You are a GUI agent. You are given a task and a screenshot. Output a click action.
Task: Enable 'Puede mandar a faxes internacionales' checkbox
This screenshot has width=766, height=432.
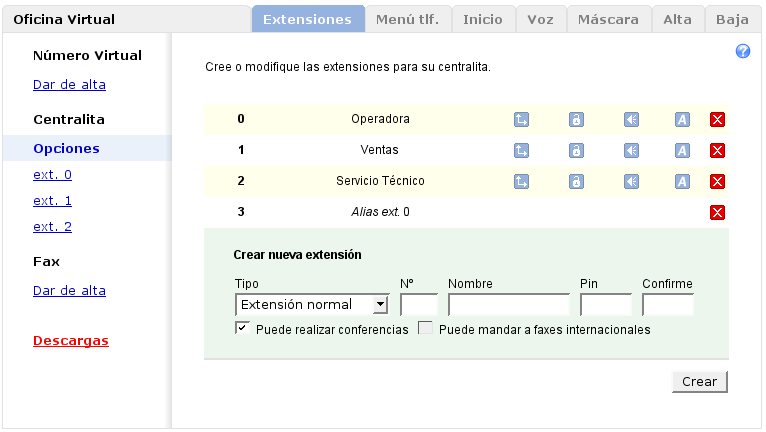(425, 328)
